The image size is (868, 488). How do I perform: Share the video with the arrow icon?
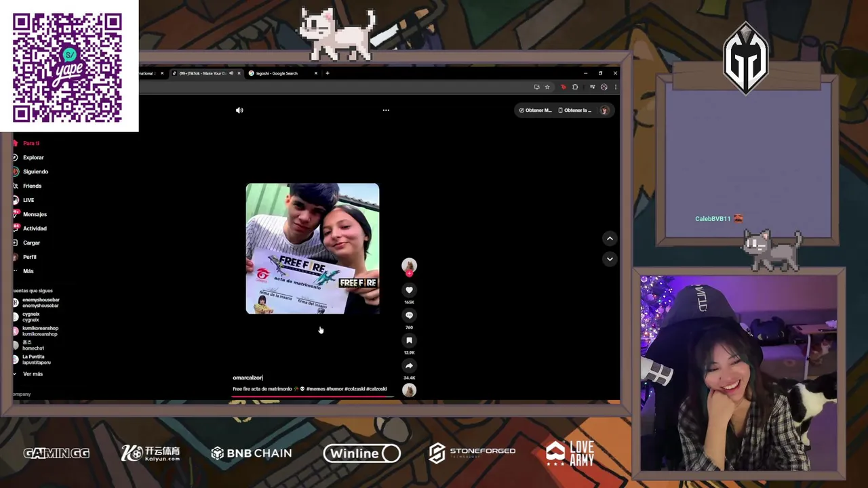409,365
